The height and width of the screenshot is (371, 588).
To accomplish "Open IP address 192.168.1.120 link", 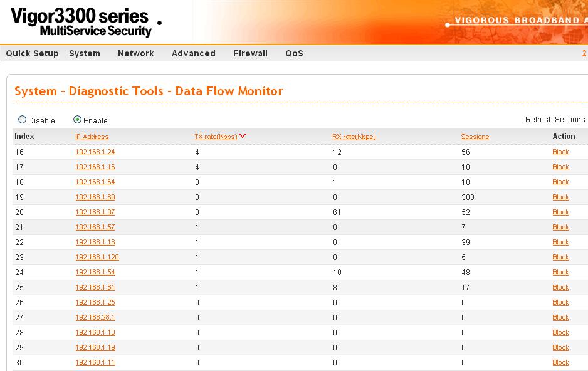I will 97,257.
